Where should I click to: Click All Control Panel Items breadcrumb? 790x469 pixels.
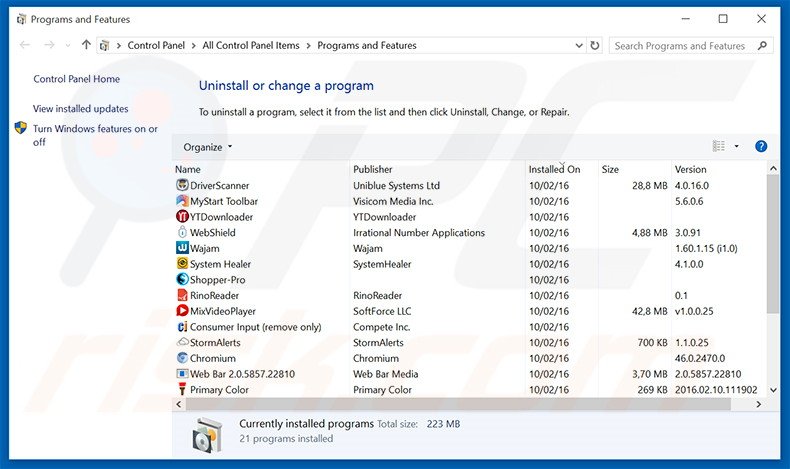click(x=251, y=45)
